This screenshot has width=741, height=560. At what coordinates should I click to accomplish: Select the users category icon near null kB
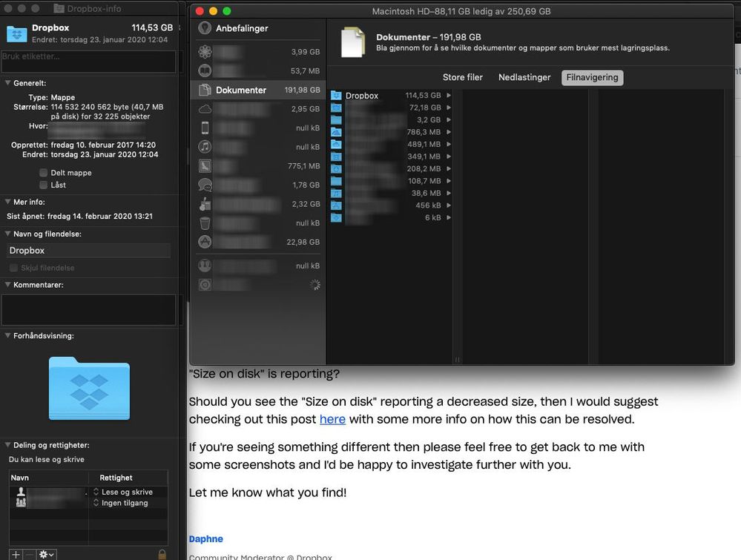(x=205, y=266)
